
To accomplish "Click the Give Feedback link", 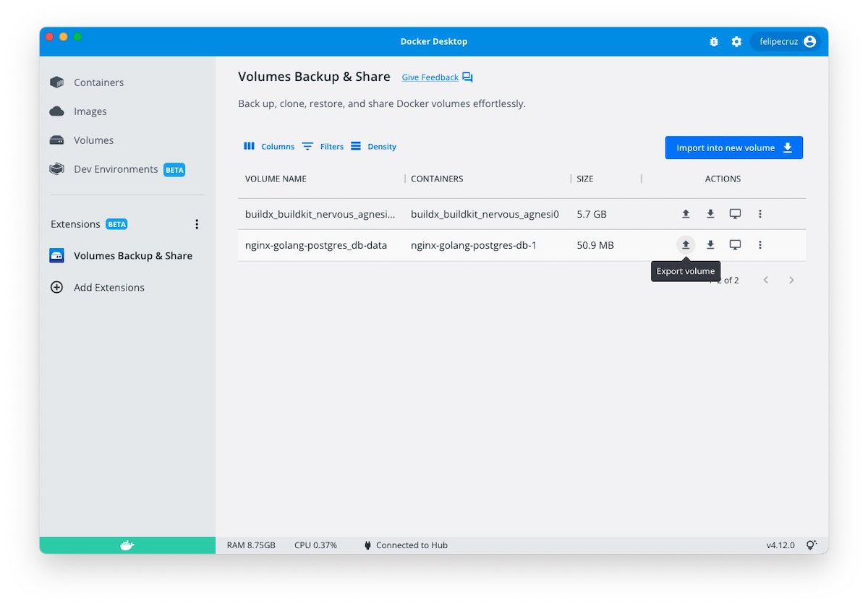I will pos(430,77).
